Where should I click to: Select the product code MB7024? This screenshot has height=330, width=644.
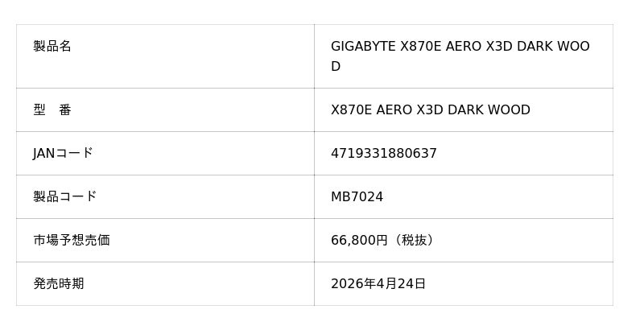pyautogui.click(x=357, y=197)
